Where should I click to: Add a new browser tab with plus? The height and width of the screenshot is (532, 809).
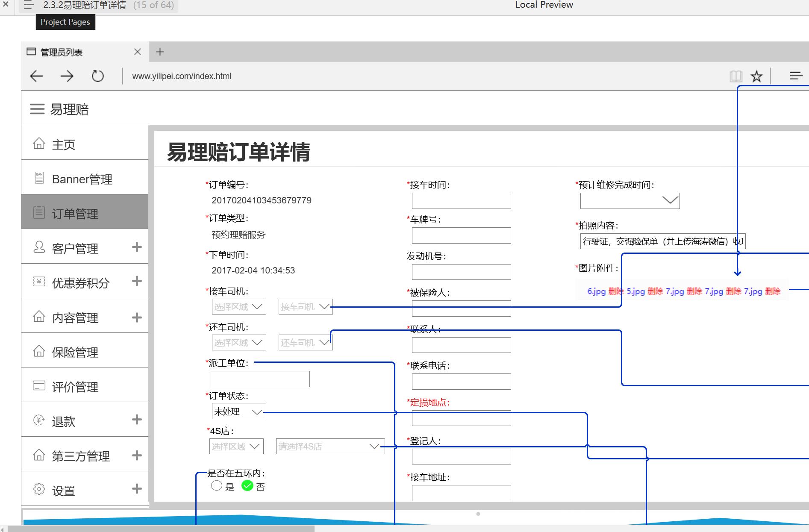(x=160, y=52)
